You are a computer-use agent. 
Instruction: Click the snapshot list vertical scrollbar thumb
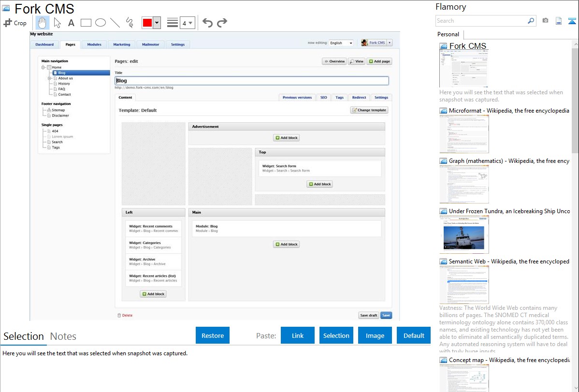[575, 100]
